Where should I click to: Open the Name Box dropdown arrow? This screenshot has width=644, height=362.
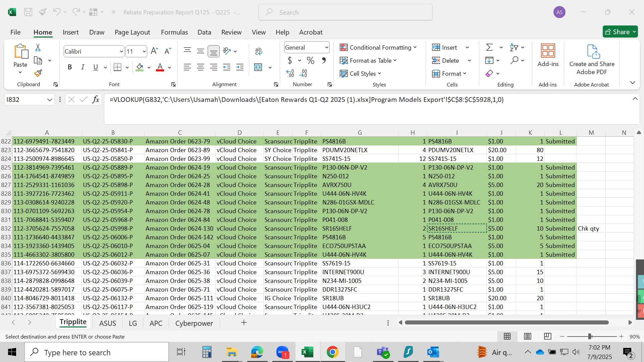[x=50, y=100]
